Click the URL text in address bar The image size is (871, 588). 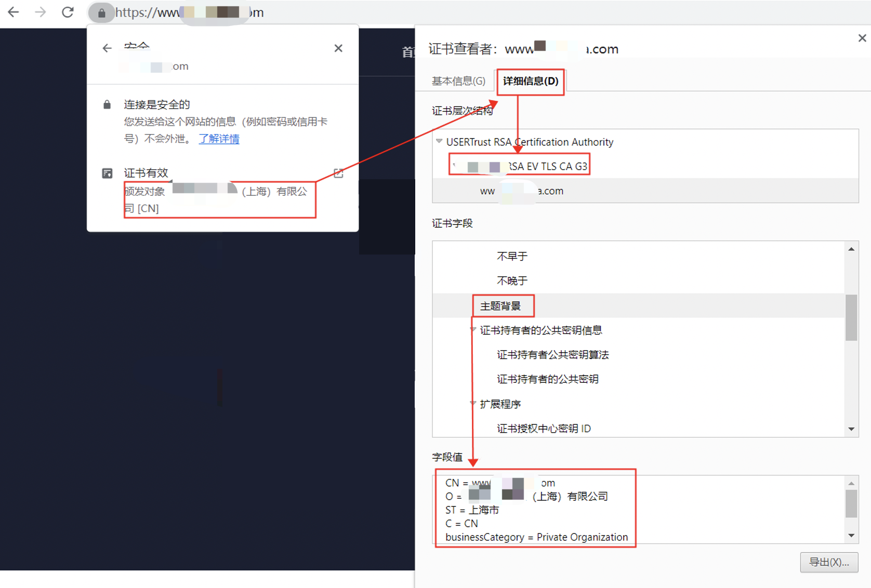coord(190,12)
